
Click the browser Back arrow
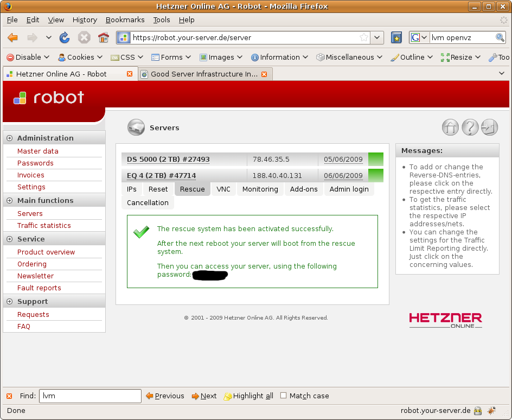12,37
